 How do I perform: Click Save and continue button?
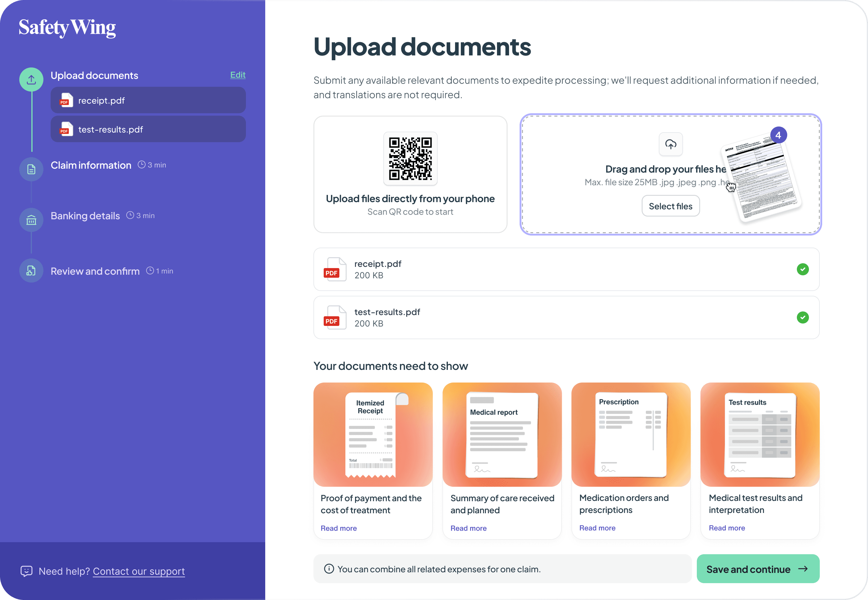coord(758,569)
